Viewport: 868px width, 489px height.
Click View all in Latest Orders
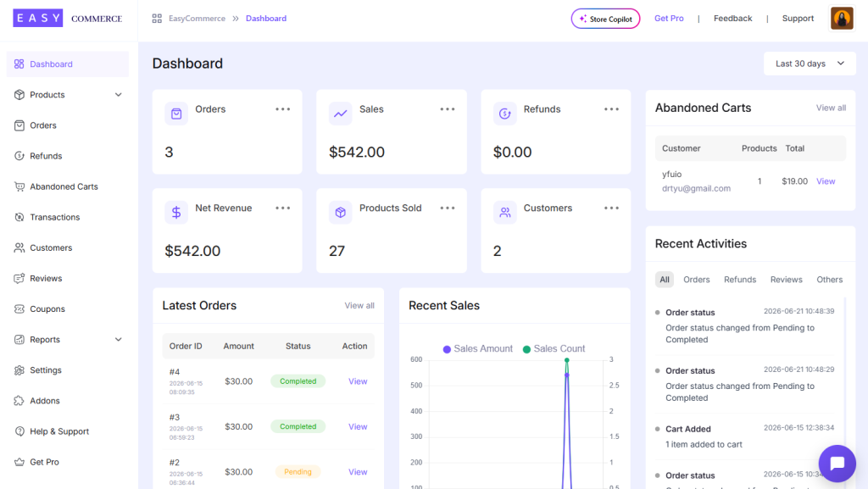pyautogui.click(x=359, y=305)
